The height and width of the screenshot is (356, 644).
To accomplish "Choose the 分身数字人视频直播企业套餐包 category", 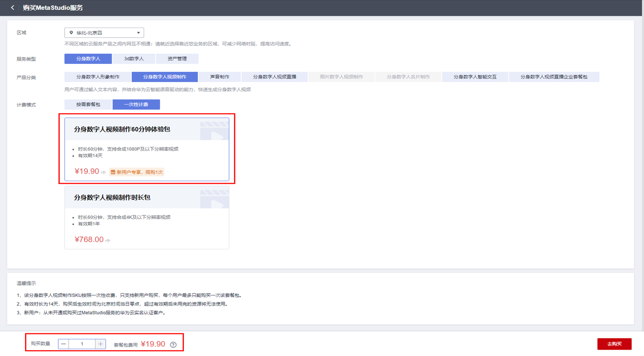I will pyautogui.click(x=554, y=77).
